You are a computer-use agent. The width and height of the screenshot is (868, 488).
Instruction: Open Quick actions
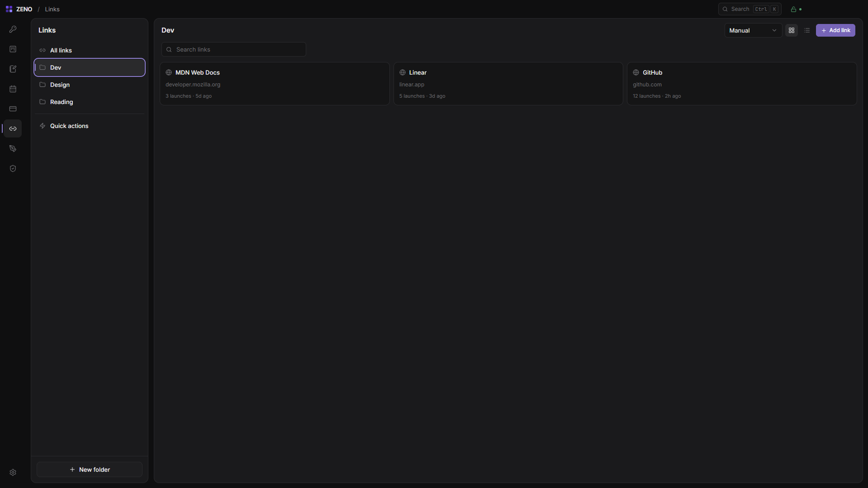click(90, 126)
